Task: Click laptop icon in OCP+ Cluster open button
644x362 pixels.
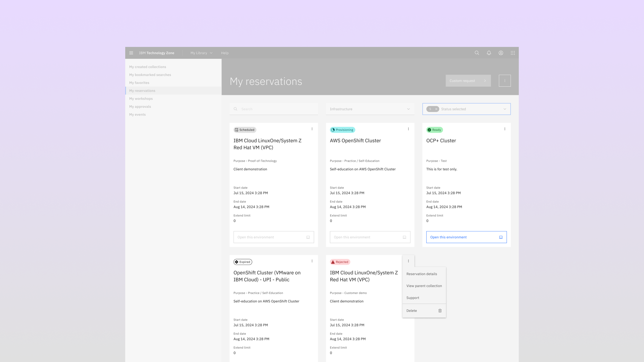Action: (501, 237)
